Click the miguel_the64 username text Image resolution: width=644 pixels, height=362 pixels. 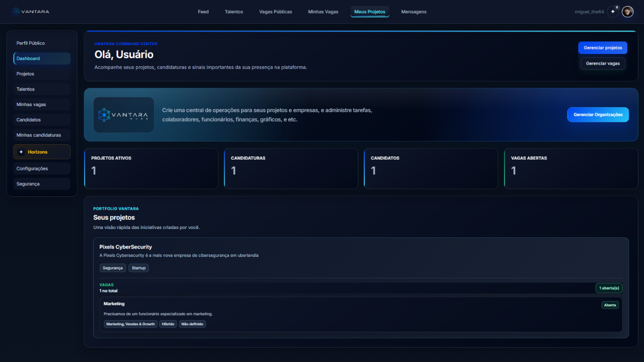coord(589,12)
